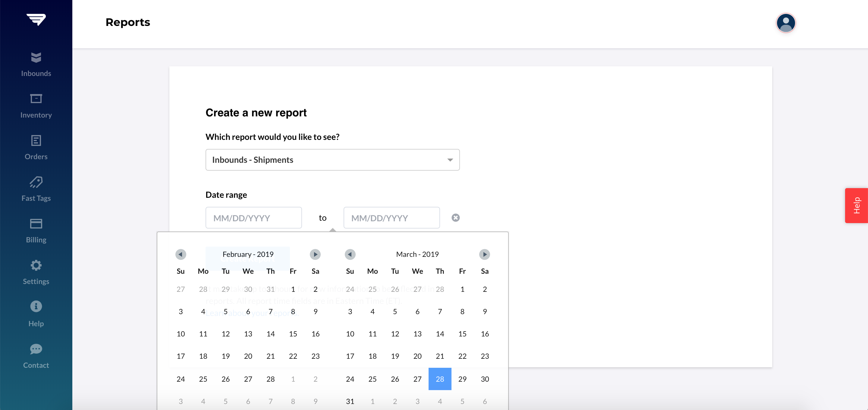
Task: Pick March 15 in the calendar
Action: coord(462,334)
